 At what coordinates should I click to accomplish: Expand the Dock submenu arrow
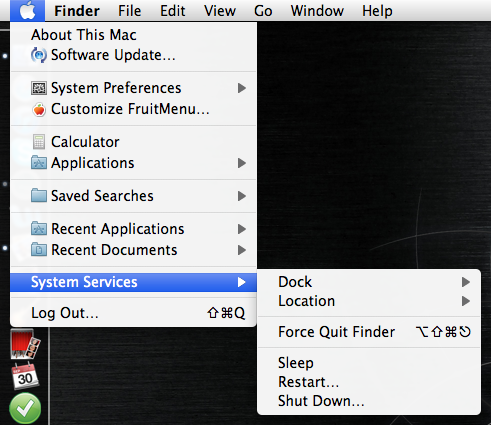[x=466, y=282]
